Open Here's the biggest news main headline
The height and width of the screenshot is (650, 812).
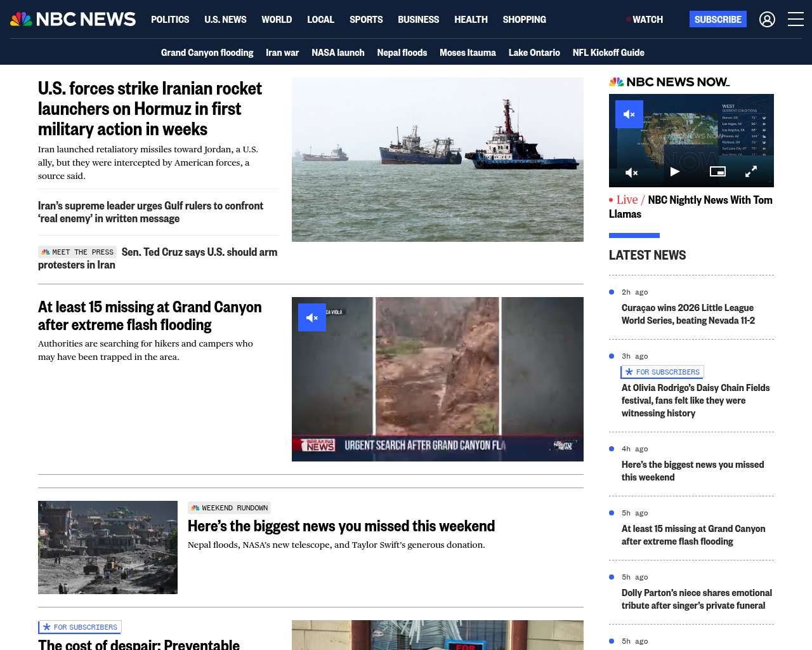(341, 526)
